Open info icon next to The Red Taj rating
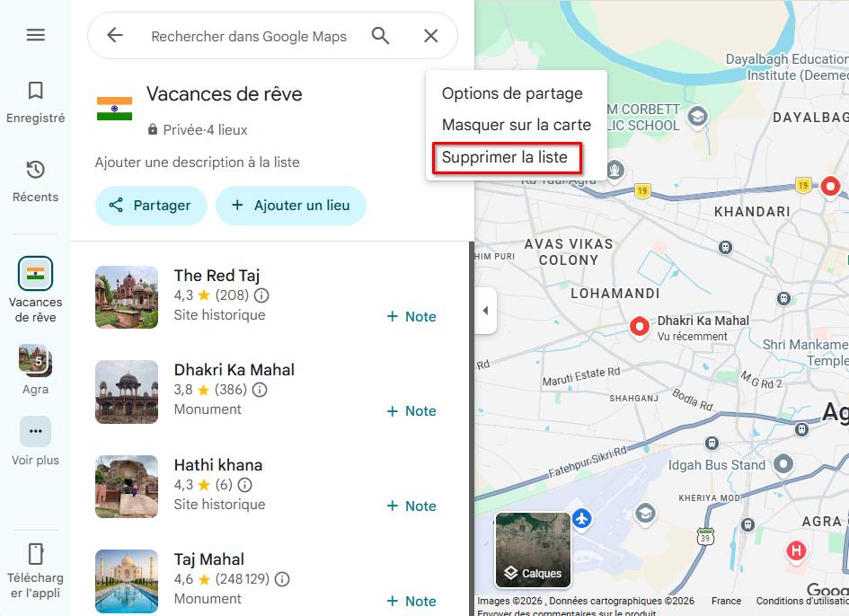Viewport: 849px width, 616px height. [262, 295]
